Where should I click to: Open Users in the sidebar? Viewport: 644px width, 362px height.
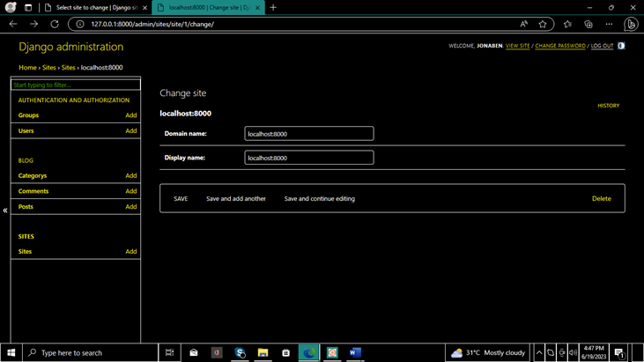[26, 131]
